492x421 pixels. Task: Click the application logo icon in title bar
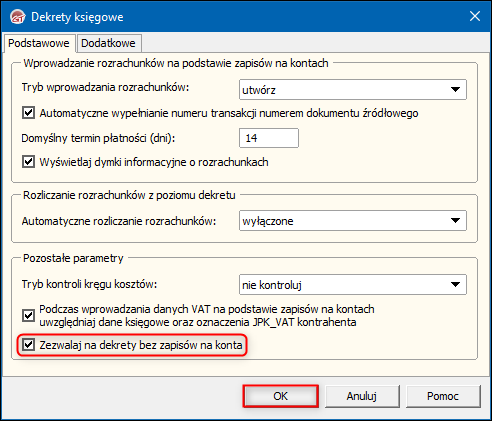click(x=17, y=17)
